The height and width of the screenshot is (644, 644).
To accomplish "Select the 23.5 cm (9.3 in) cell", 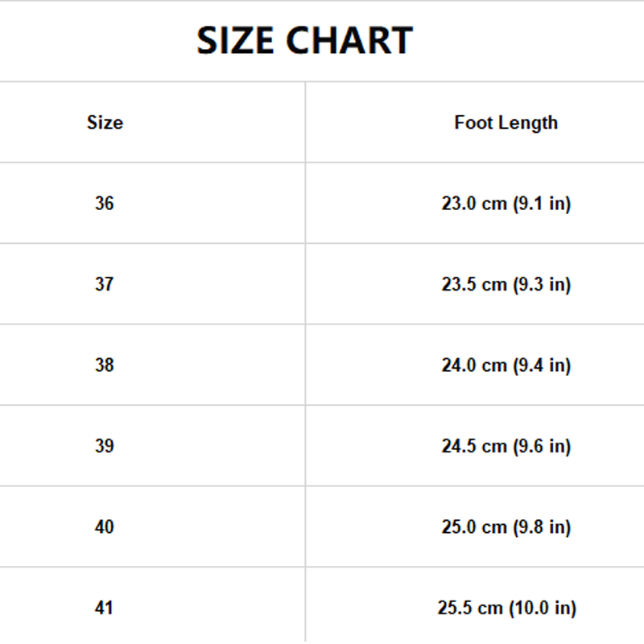I will coord(506,284).
